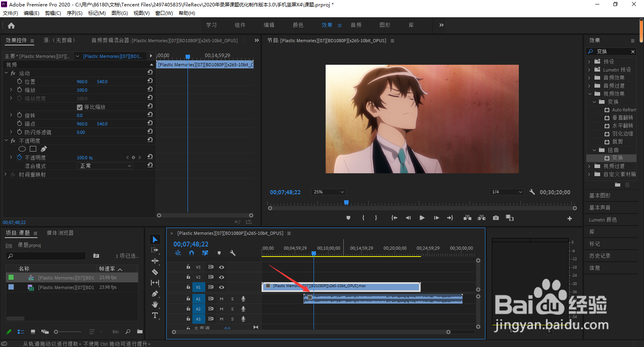Click Lift button in program monitor
This screenshot has height=347, width=644.
(467, 218)
